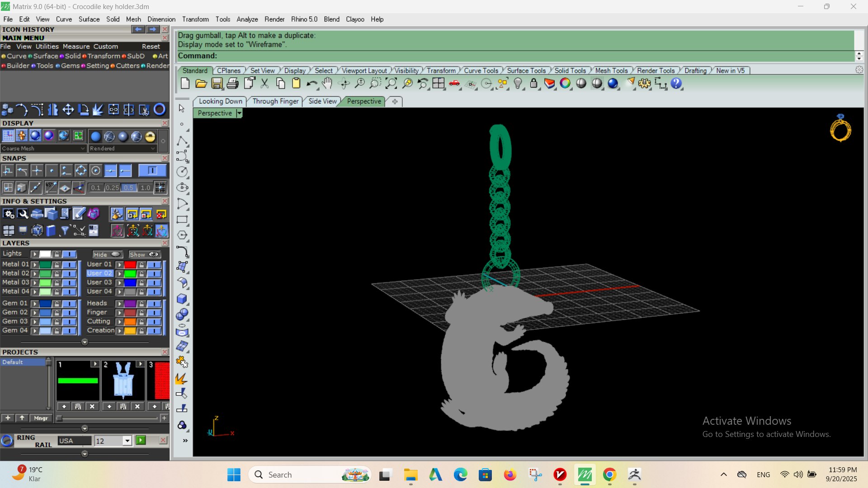This screenshot has height=488, width=868.
Task: Click the Zoom Extents icon
Action: pyautogui.click(x=392, y=84)
